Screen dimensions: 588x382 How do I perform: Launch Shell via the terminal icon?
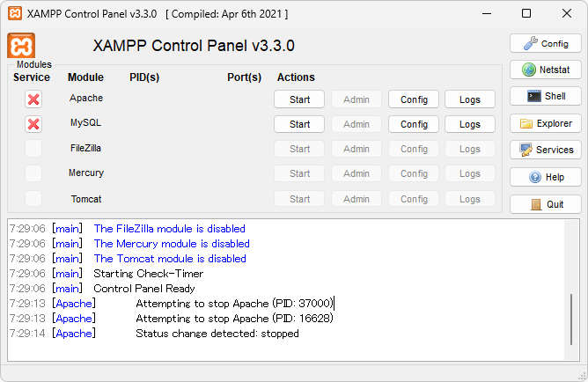pos(533,96)
